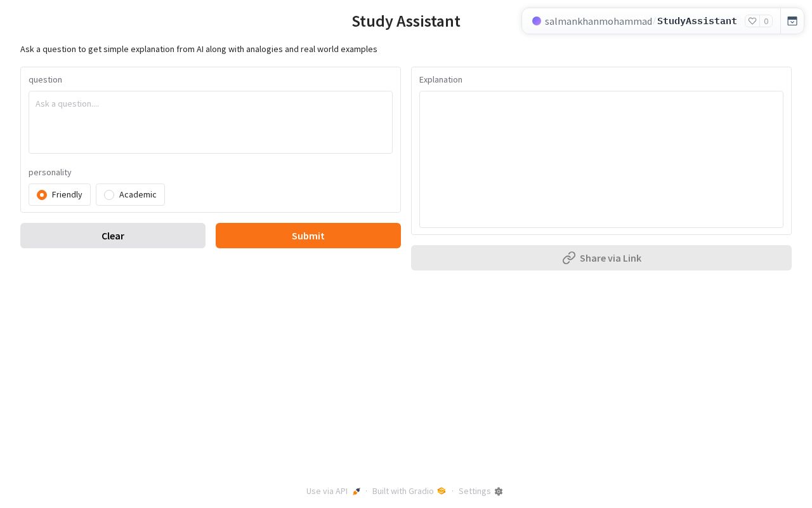This screenshot has height=508, width=812.
Task: Clear the form with the Clear button
Action: [113, 236]
